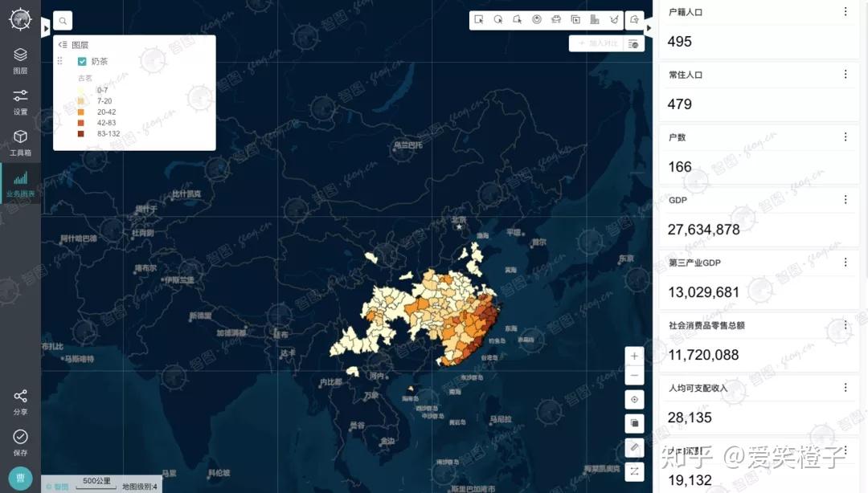Click the 奶茶 layer name

(99, 61)
